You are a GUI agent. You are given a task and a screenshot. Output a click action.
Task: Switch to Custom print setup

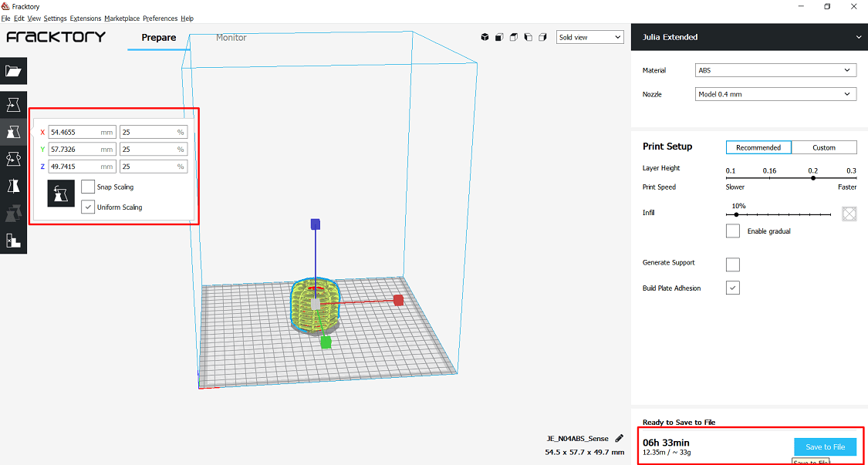(824, 147)
